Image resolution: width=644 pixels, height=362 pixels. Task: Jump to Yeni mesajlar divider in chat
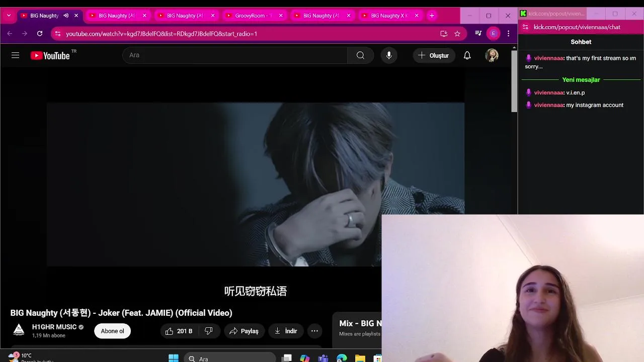(x=581, y=80)
